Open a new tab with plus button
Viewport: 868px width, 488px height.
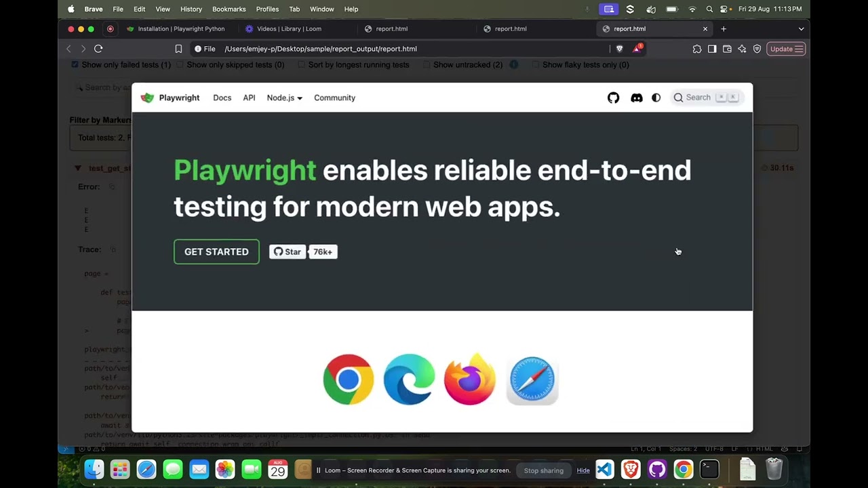click(724, 29)
